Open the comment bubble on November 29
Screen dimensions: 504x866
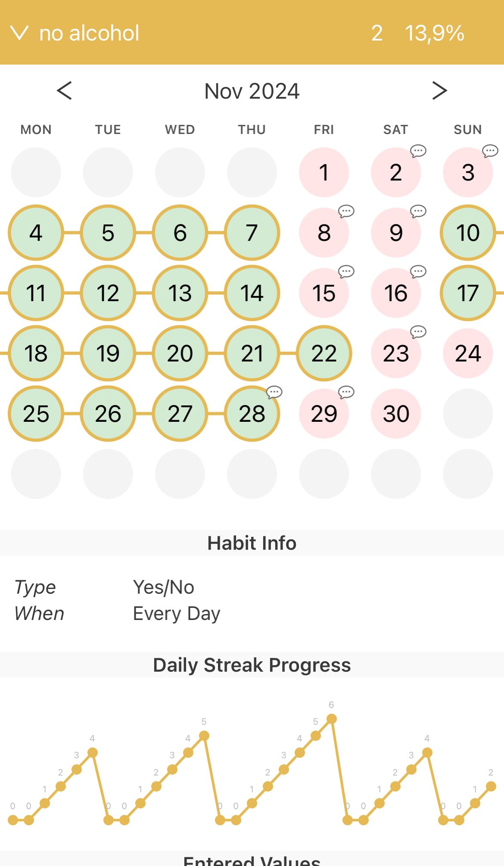tap(346, 392)
